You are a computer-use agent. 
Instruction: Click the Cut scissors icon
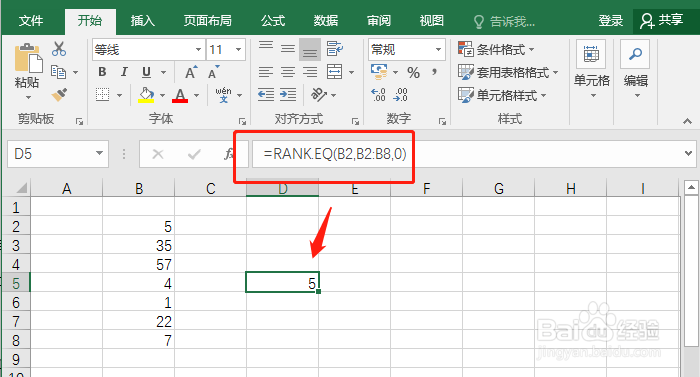tap(58, 49)
